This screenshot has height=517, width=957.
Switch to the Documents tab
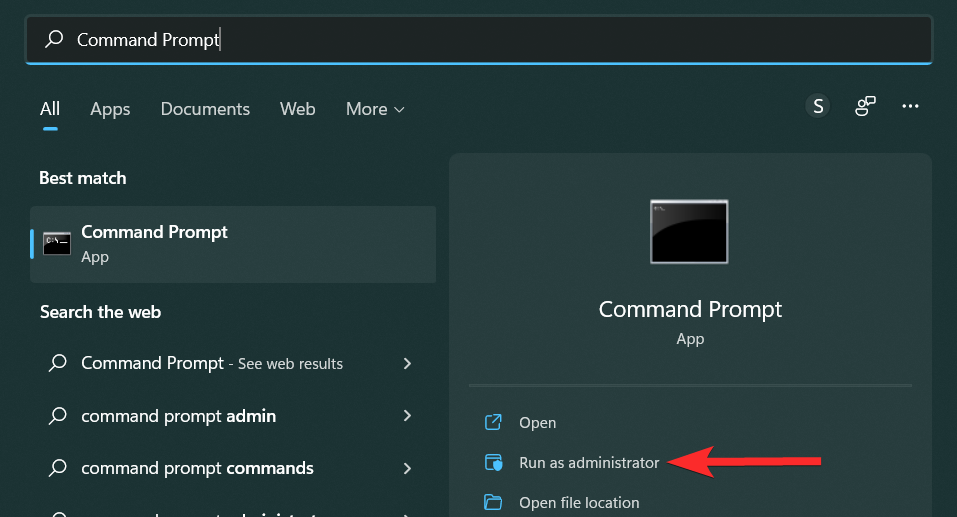205,109
